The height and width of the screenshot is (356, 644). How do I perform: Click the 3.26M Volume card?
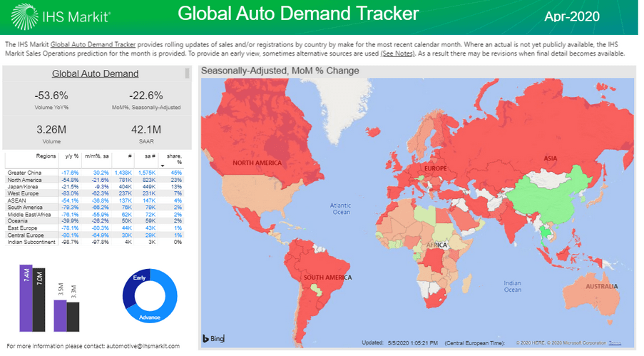coord(51,133)
